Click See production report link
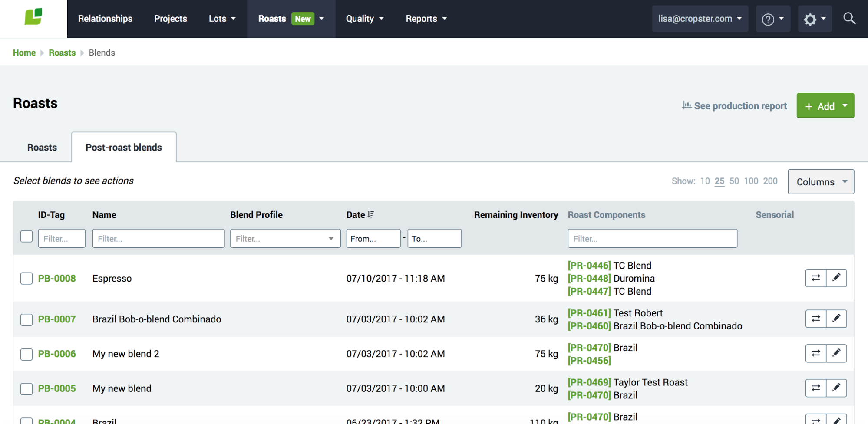 pyautogui.click(x=735, y=106)
